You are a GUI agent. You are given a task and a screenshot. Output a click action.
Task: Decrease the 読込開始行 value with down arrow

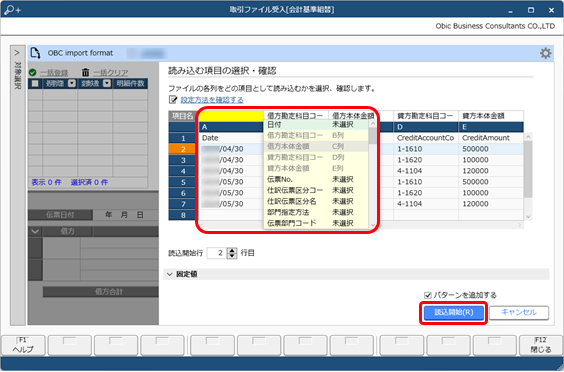click(x=232, y=256)
